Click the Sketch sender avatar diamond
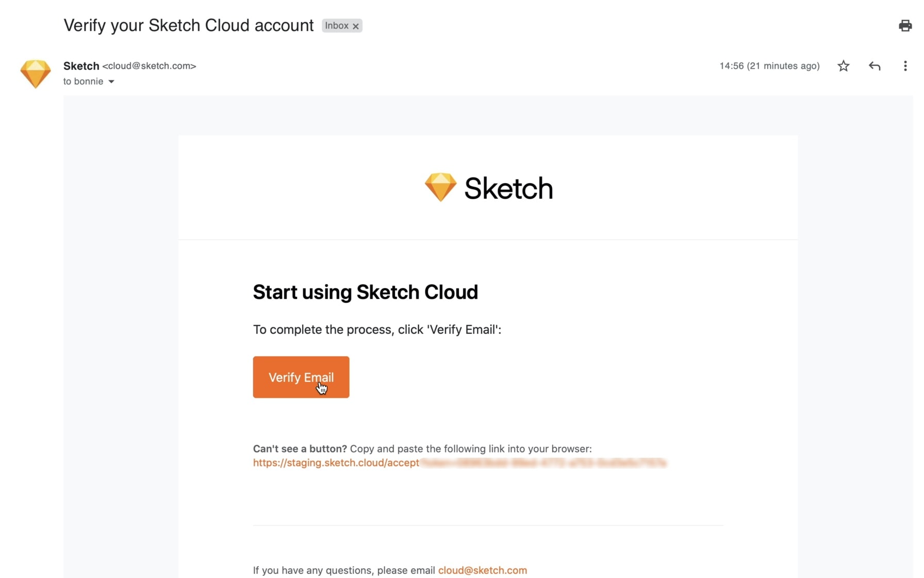 coord(36,74)
